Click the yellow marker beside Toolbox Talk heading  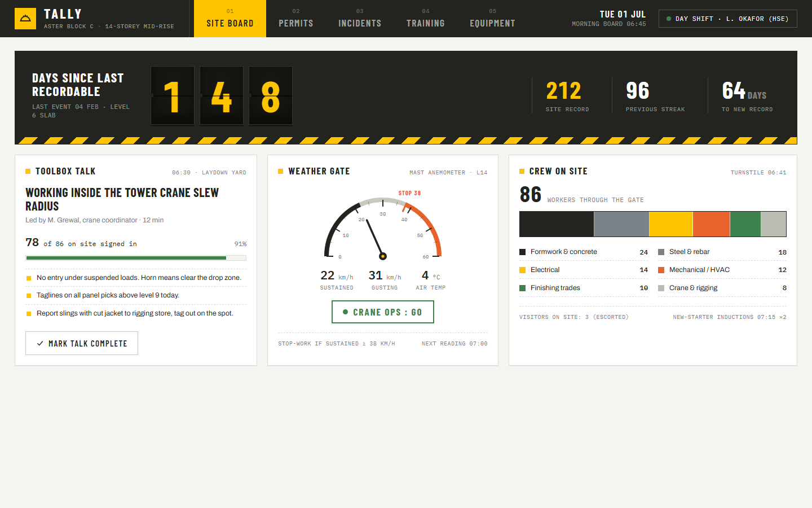pos(28,171)
